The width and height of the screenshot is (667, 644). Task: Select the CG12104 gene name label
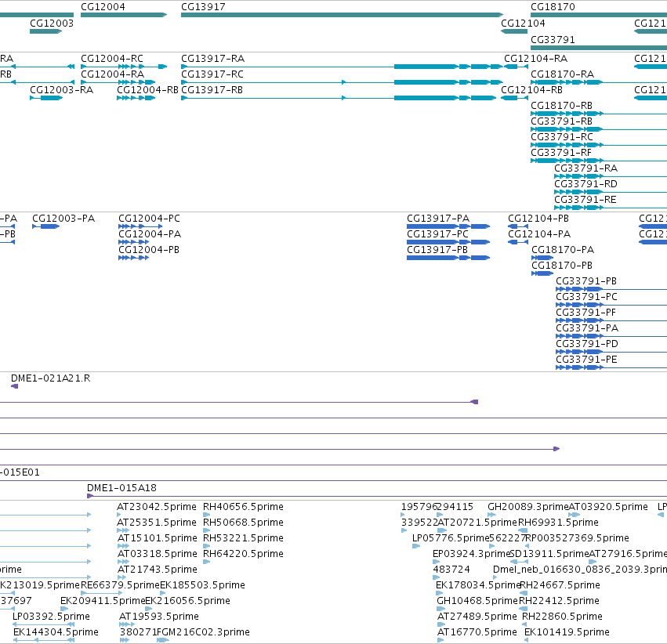click(524, 24)
